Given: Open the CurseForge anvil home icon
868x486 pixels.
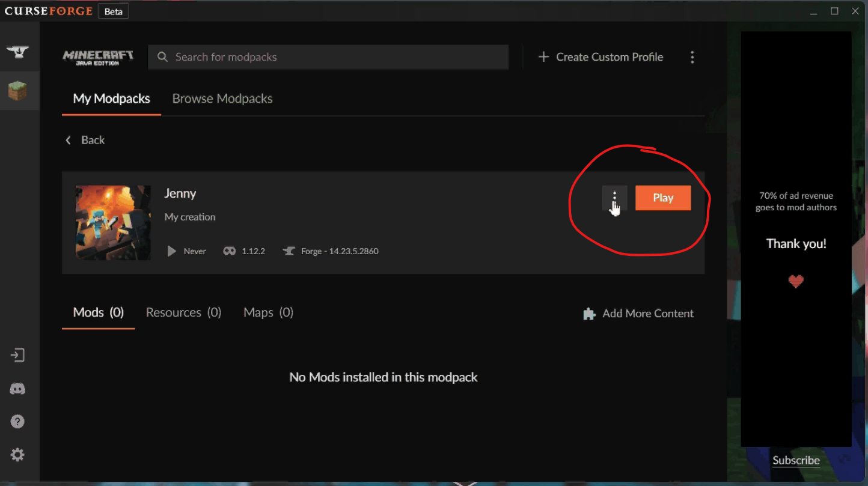Looking at the screenshot, I should pos(18,52).
